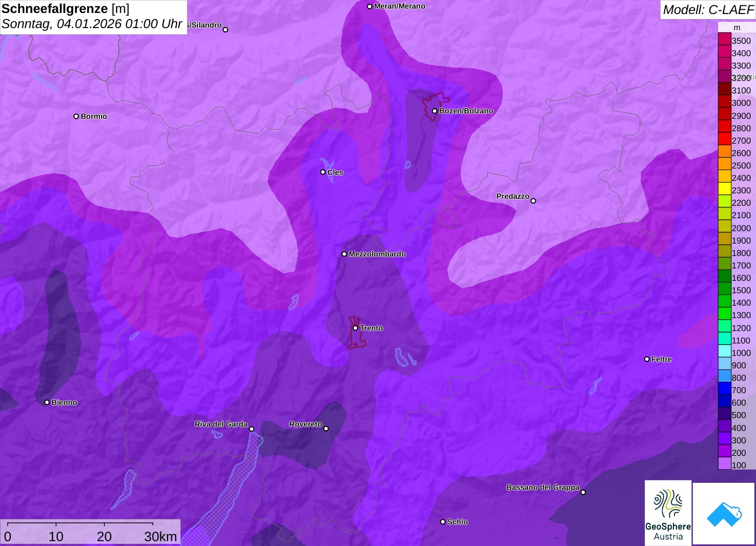
Task: Click the Feltre location marker
Action: [647, 359]
